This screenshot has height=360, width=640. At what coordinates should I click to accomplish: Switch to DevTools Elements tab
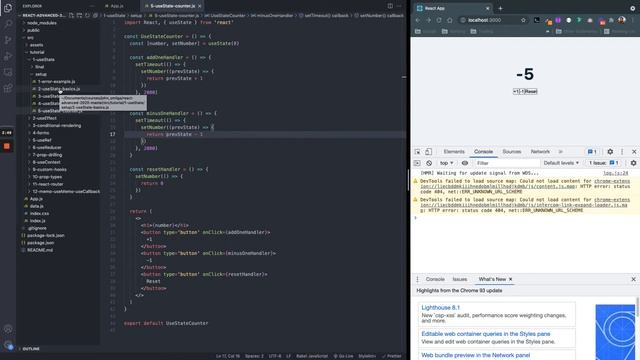point(454,151)
